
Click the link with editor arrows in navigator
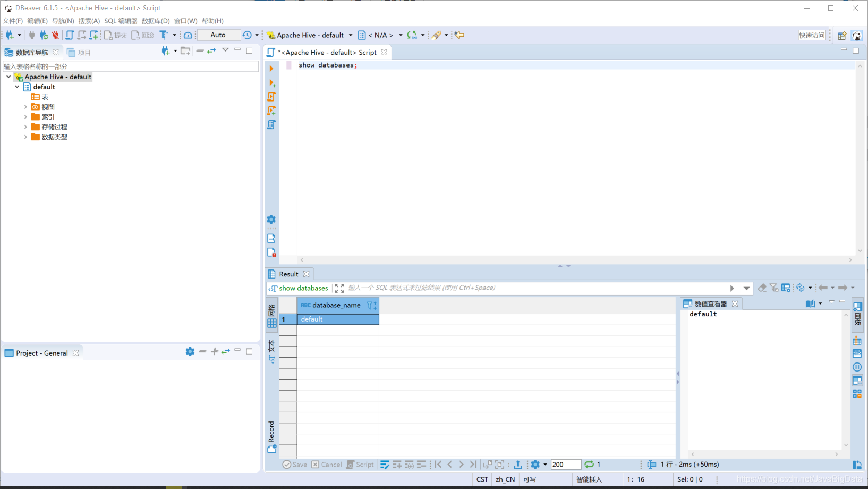click(211, 50)
